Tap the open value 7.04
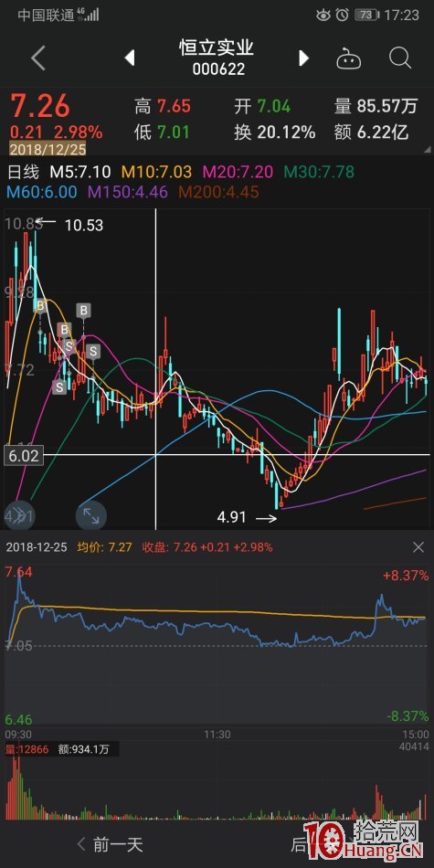Screen dimensions: 434x868 pos(273,106)
